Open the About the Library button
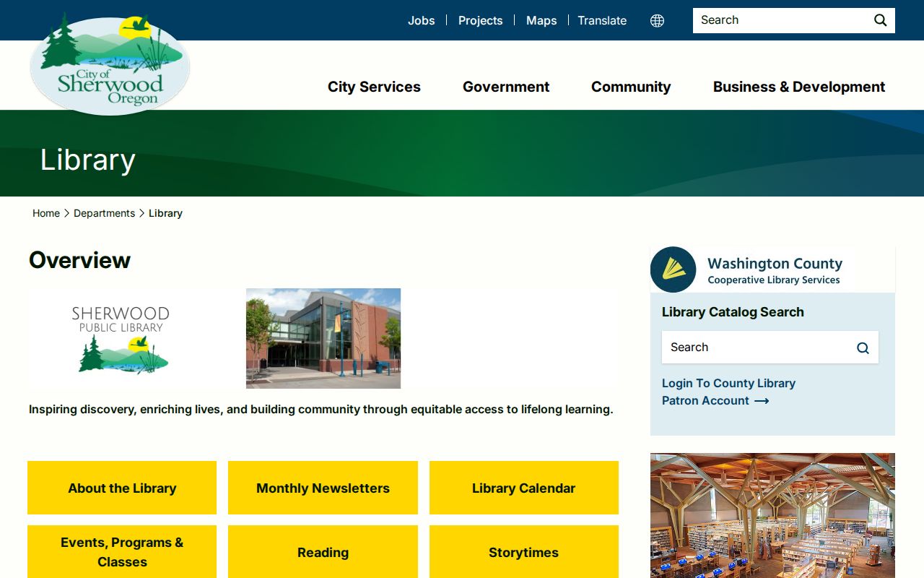 (122, 488)
